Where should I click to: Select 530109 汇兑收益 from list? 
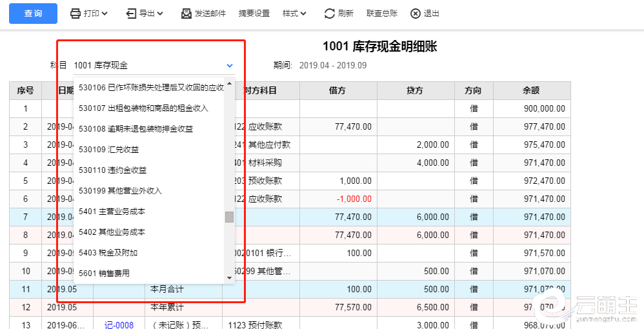pos(108,150)
